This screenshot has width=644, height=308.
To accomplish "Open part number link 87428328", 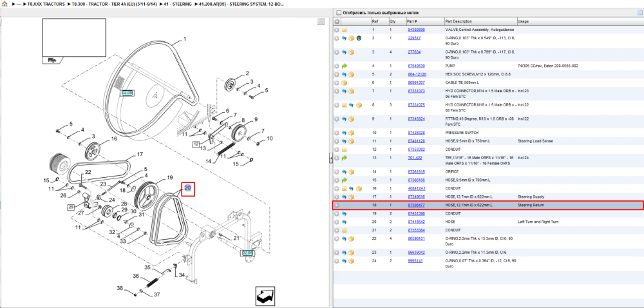I will point(416,133).
